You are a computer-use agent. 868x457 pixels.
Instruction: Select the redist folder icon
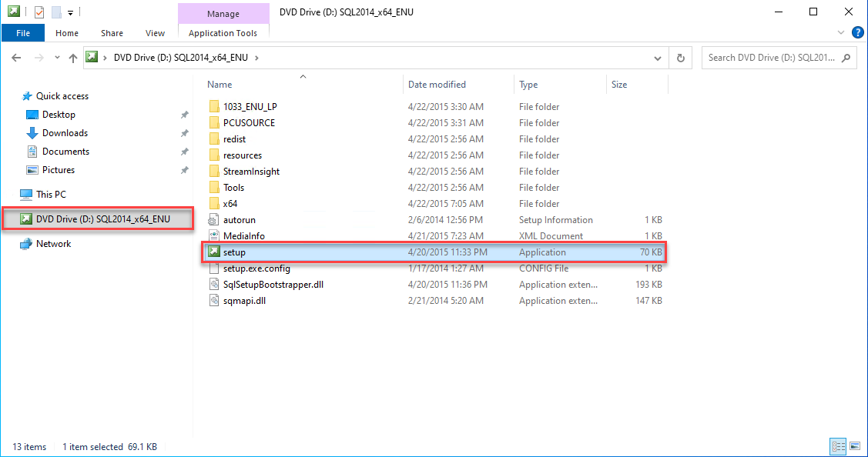pos(214,139)
